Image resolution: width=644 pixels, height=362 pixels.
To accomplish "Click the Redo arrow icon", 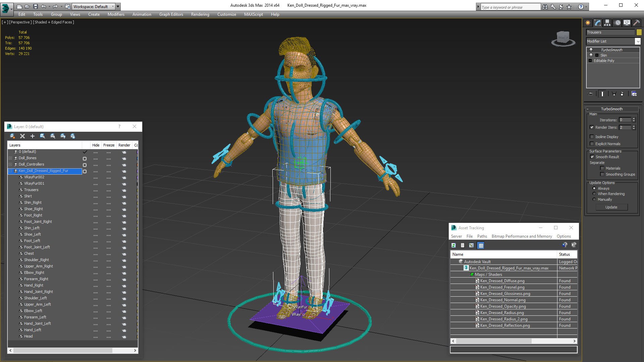I will coord(55,6).
